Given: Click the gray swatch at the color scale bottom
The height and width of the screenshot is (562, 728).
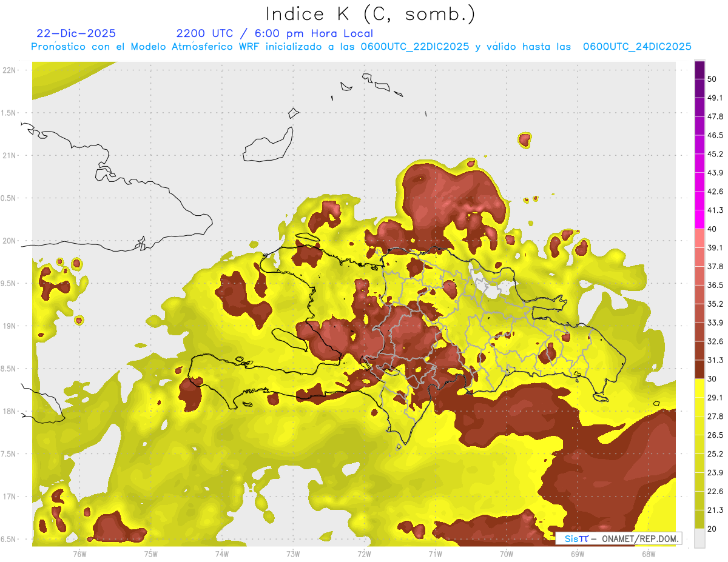Looking at the screenshot, I should click(x=699, y=538).
